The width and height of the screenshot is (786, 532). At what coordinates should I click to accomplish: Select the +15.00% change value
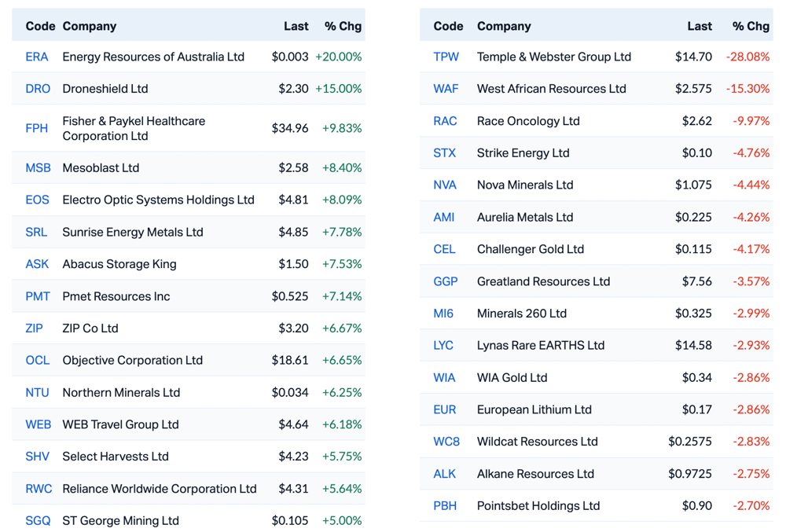pos(338,89)
